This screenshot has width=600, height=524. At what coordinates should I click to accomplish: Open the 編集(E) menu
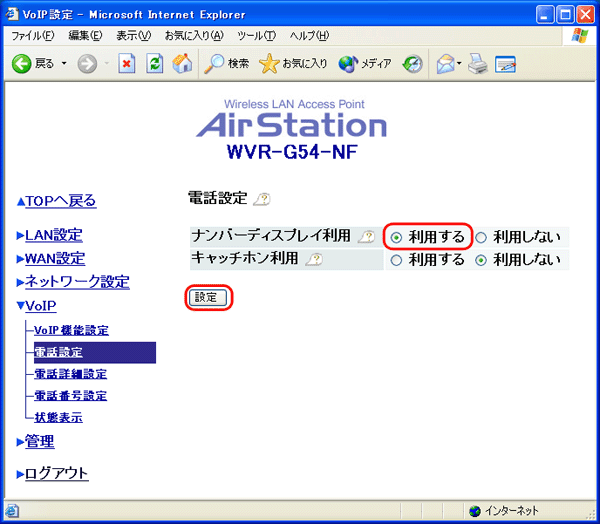pos(85,36)
